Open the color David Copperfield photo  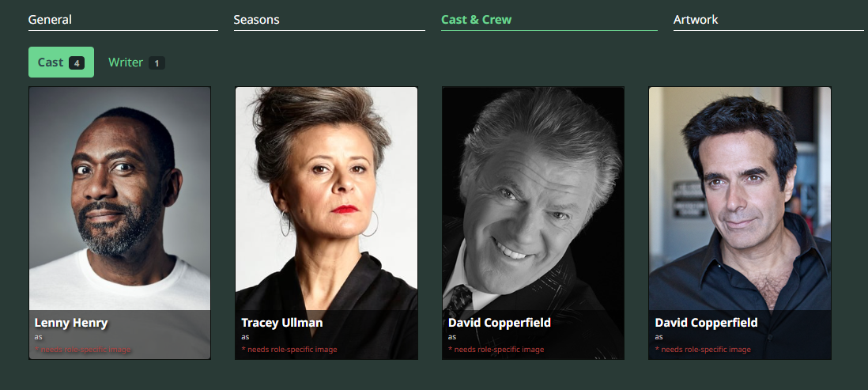740,199
